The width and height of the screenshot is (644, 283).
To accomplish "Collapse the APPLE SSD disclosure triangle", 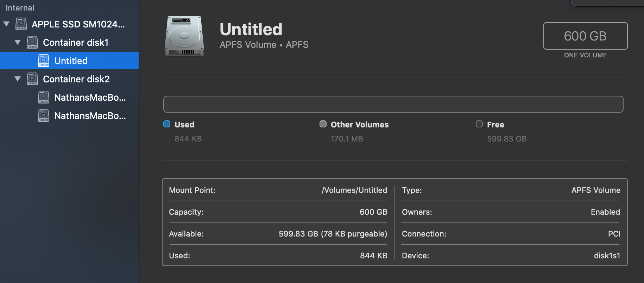I will [6, 24].
